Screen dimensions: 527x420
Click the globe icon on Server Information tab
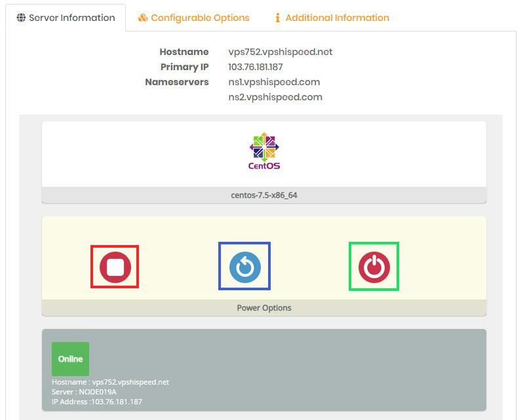tap(21, 18)
